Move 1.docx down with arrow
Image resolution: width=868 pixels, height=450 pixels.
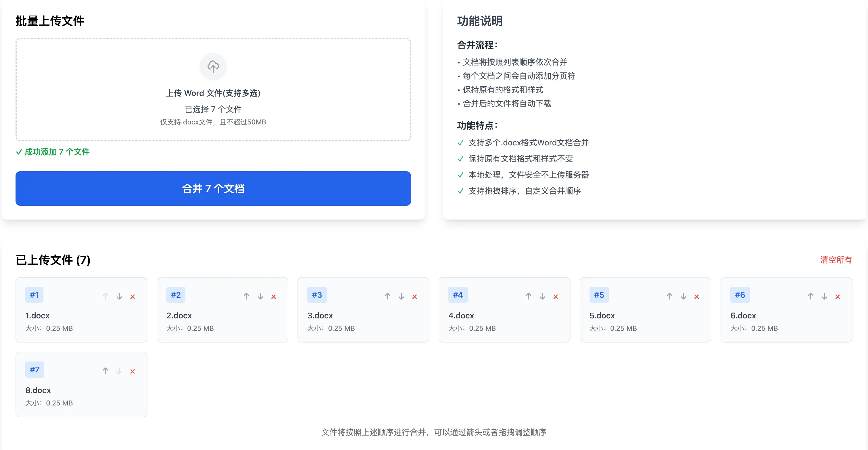tap(119, 296)
